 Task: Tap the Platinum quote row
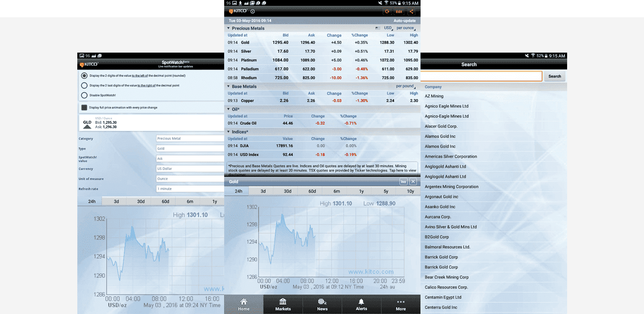point(322,60)
